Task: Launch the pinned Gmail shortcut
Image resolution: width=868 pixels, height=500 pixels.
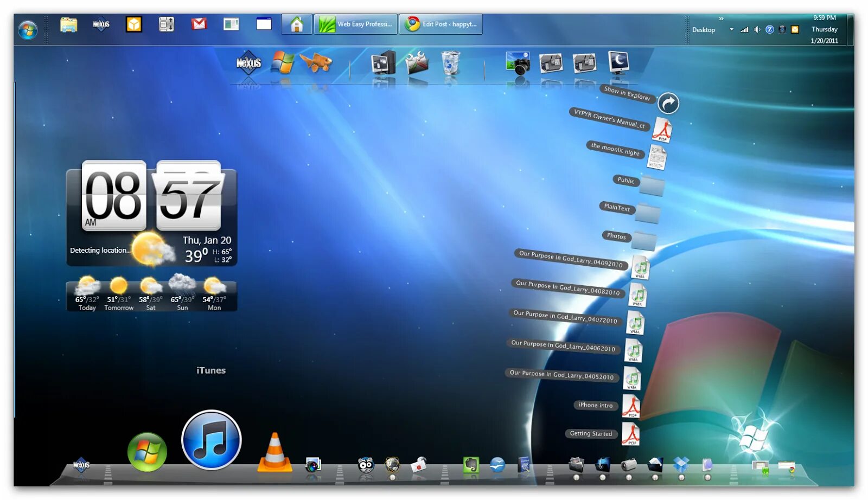Action: click(199, 24)
